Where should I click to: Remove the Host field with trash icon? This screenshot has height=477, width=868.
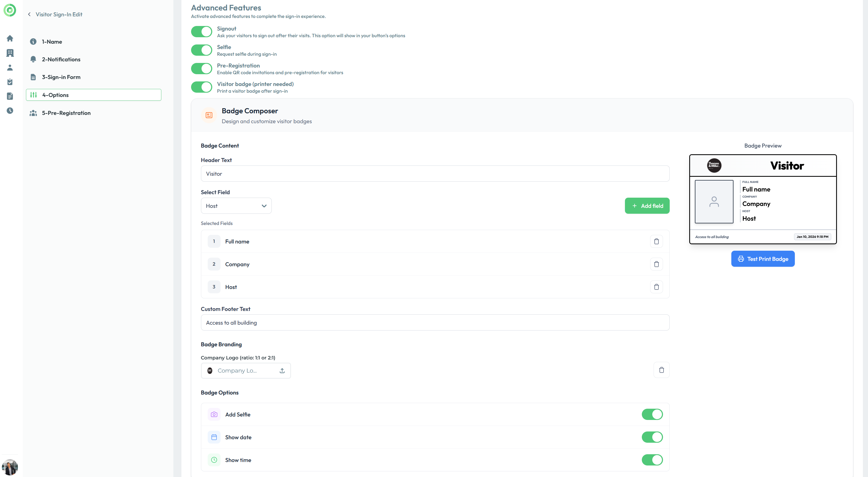(x=656, y=287)
